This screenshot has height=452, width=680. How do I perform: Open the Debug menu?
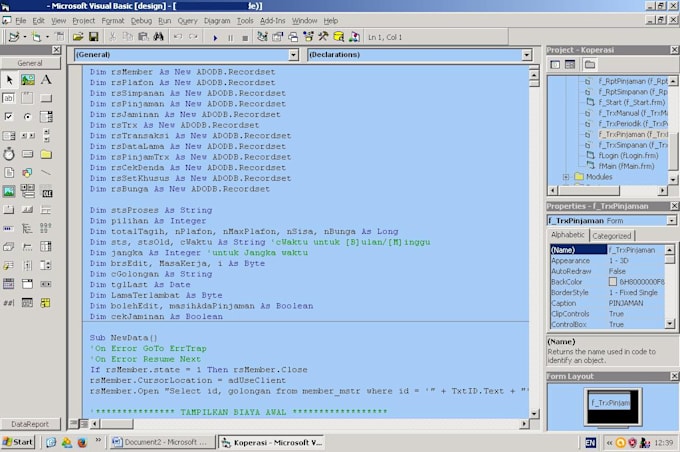point(141,20)
